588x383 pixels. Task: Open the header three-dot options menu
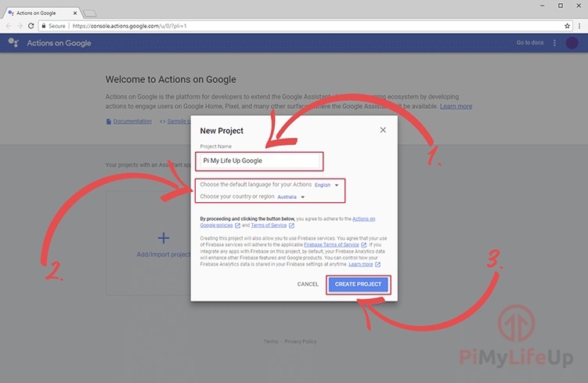coord(554,42)
